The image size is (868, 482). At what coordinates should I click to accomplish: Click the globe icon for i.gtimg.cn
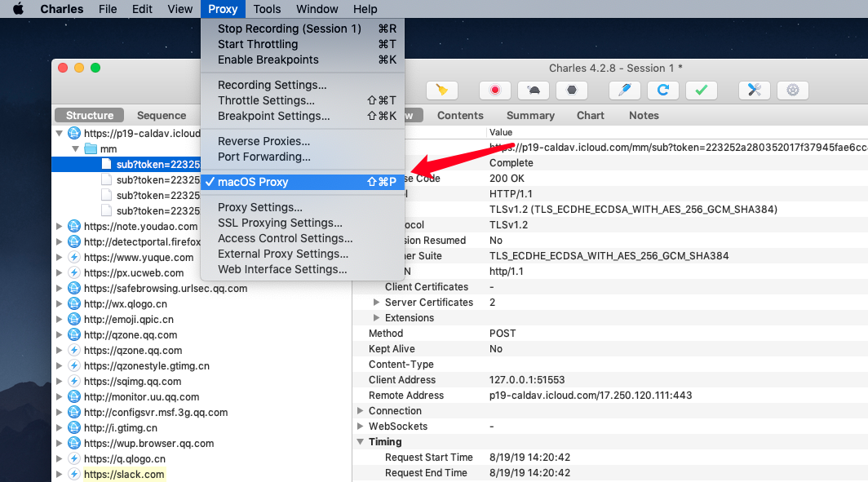[x=74, y=428]
